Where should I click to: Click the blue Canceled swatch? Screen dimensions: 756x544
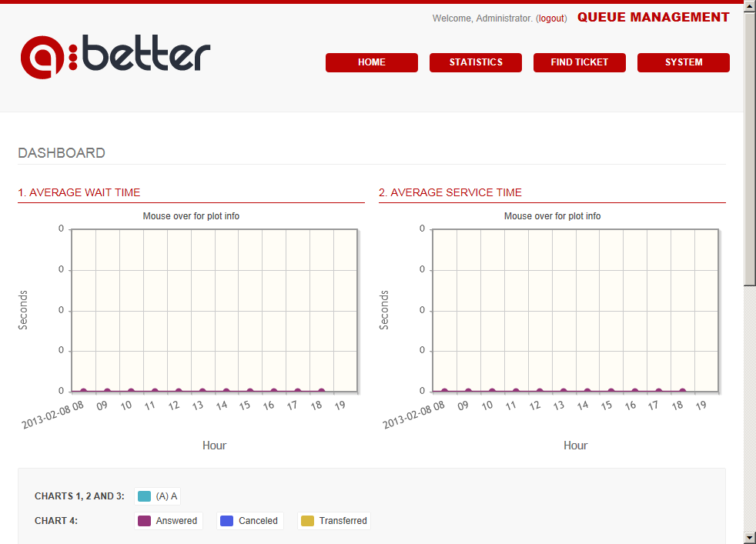pyautogui.click(x=226, y=520)
